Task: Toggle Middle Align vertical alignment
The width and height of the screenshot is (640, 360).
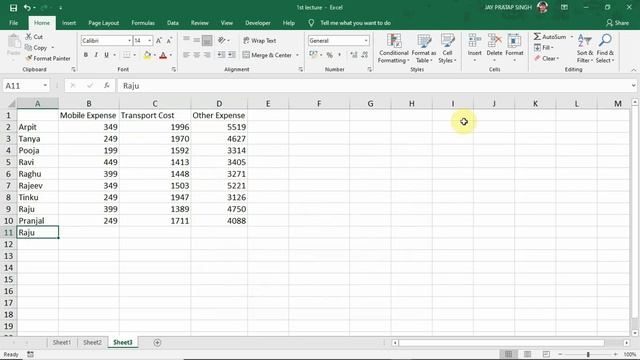Action: 197,40
